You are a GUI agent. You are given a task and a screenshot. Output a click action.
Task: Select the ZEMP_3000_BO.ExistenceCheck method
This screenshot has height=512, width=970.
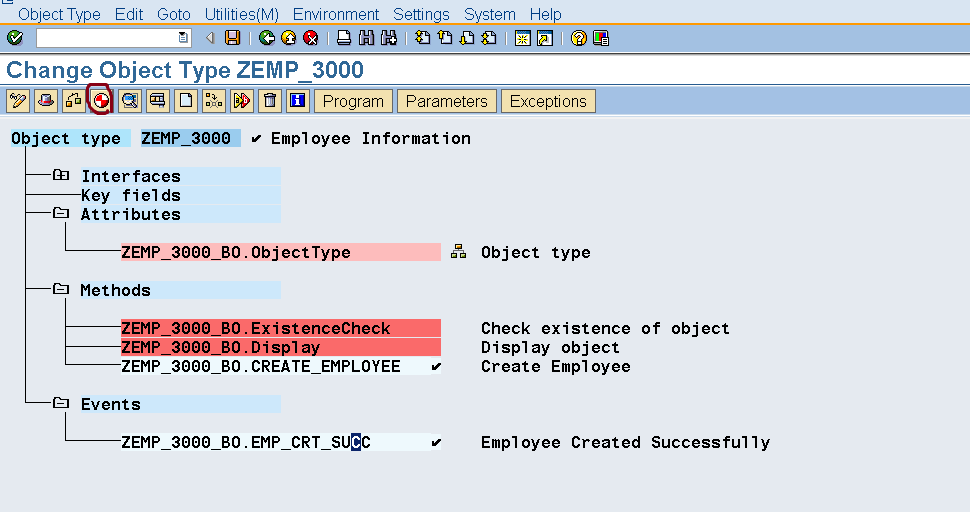coord(281,328)
